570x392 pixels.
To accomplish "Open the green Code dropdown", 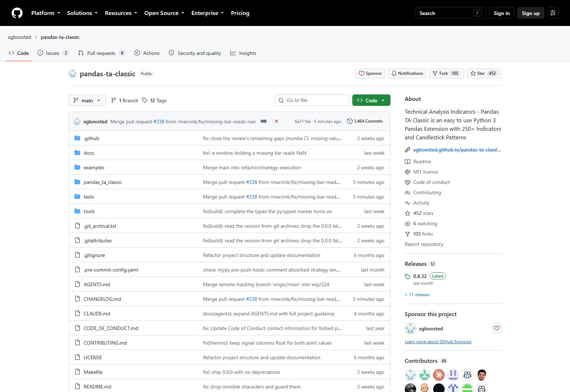I will click(371, 100).
